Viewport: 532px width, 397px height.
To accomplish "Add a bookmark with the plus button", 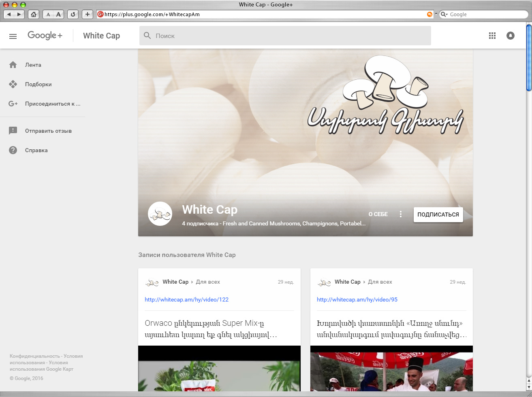I will pyautogui.click(x=88, y=14).
